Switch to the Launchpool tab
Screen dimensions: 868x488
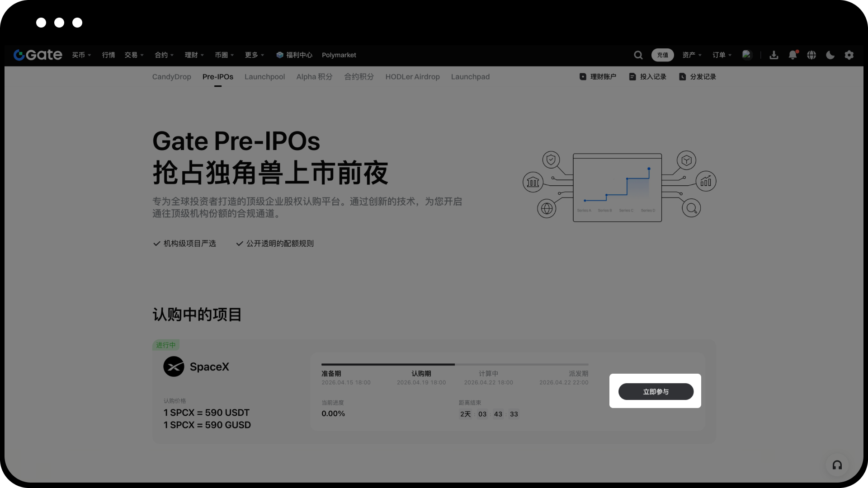[264, 77]
